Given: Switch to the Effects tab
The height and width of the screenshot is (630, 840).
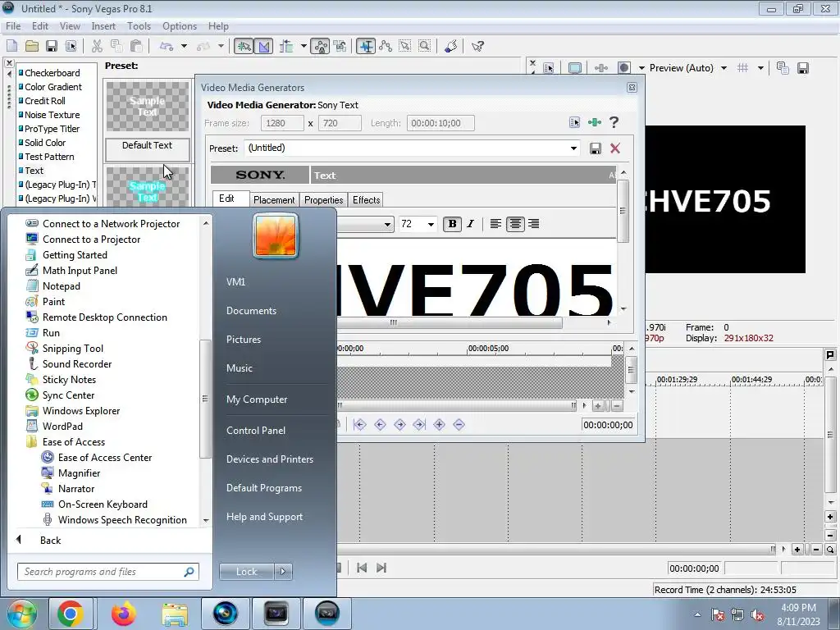Looking at the screenshot, I should click(366, 200).
